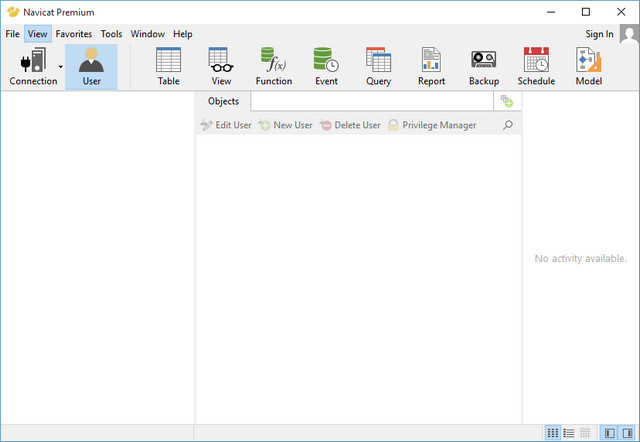Open the Backup section
This screenshot has height=442, width=640.
484,66
